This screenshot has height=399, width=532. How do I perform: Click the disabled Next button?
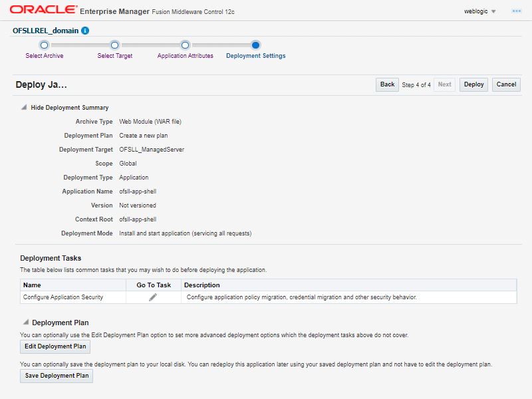(x=444, y=84)
